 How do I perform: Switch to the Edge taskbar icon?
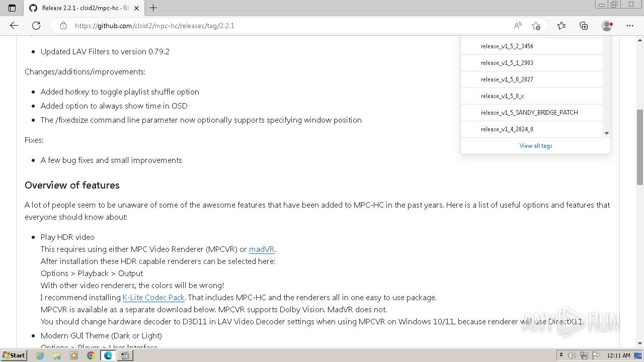tap(108, 355)
